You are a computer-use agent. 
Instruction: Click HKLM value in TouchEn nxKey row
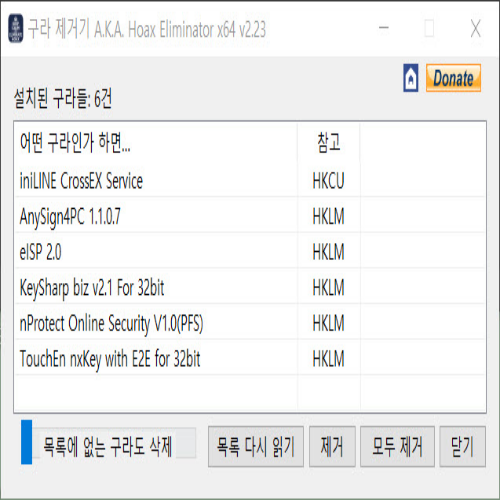tap(328, 359)
